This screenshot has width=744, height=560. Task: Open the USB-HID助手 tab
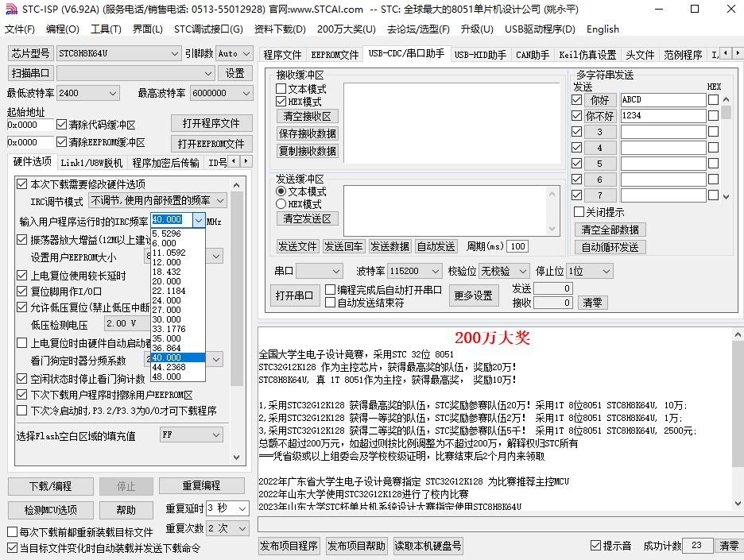pos(480,55)
